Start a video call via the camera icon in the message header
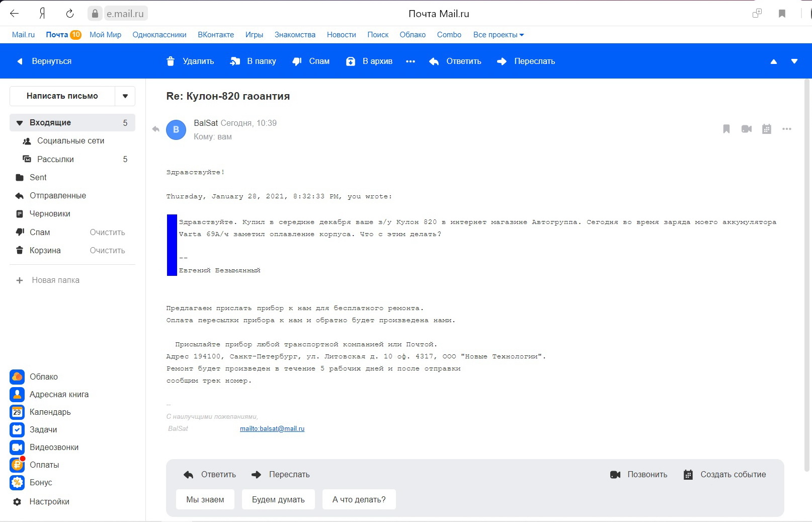This screenshot has width=812, height=522. coord(746,129)
